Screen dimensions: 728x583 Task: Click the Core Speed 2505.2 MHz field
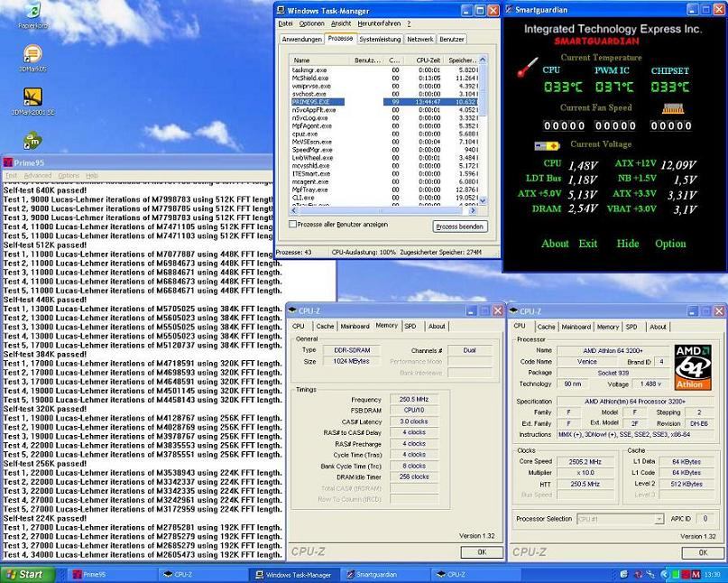585,462
